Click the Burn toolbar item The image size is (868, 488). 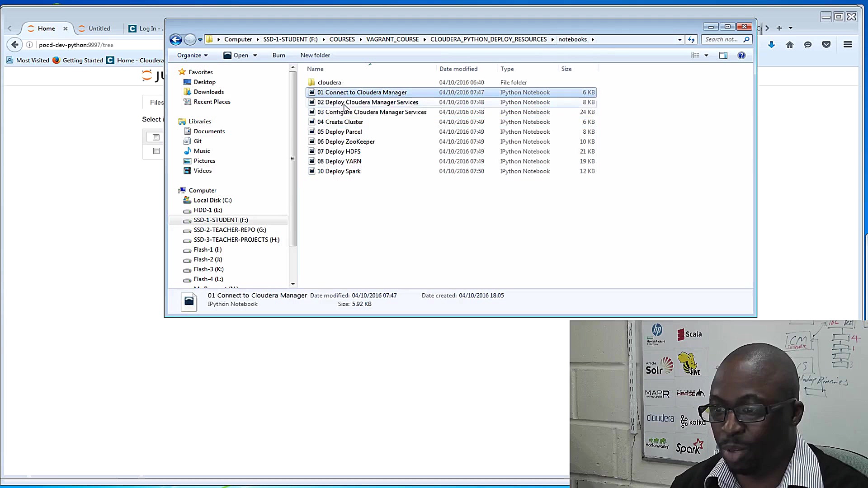click(279, 56)
